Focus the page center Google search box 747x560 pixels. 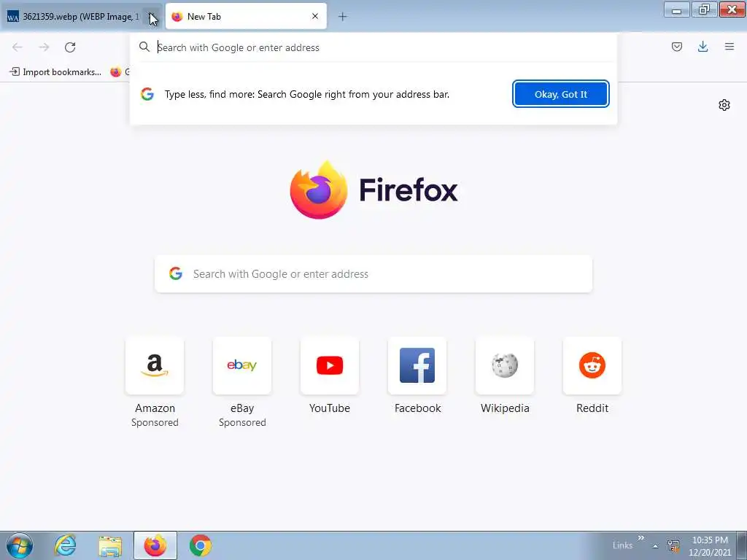point(373,274)
